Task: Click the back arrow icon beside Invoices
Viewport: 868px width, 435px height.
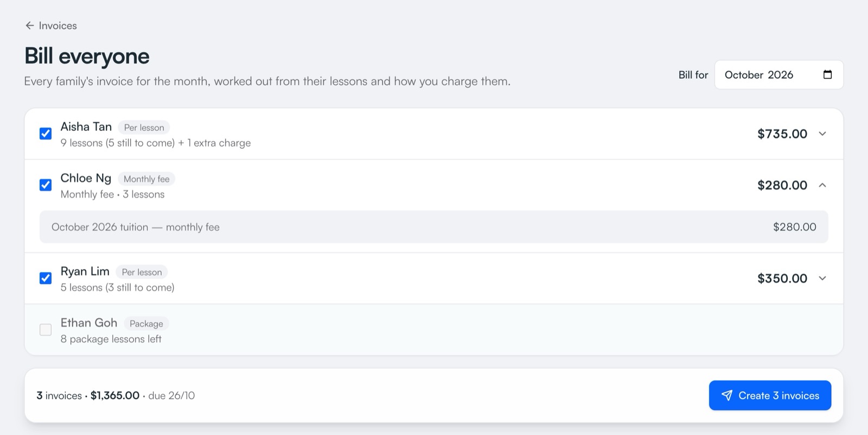Action: pos(30,26)
